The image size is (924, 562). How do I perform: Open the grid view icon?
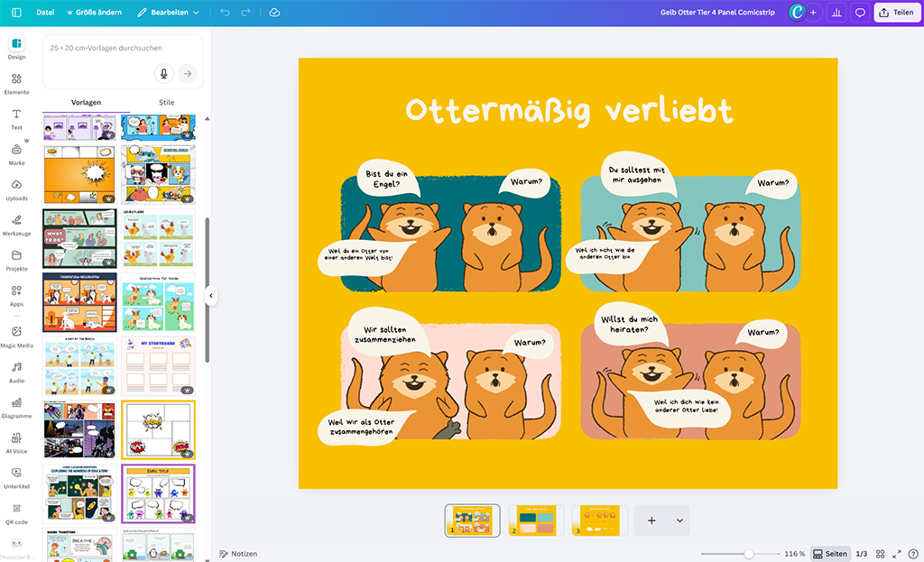[880, 554]
